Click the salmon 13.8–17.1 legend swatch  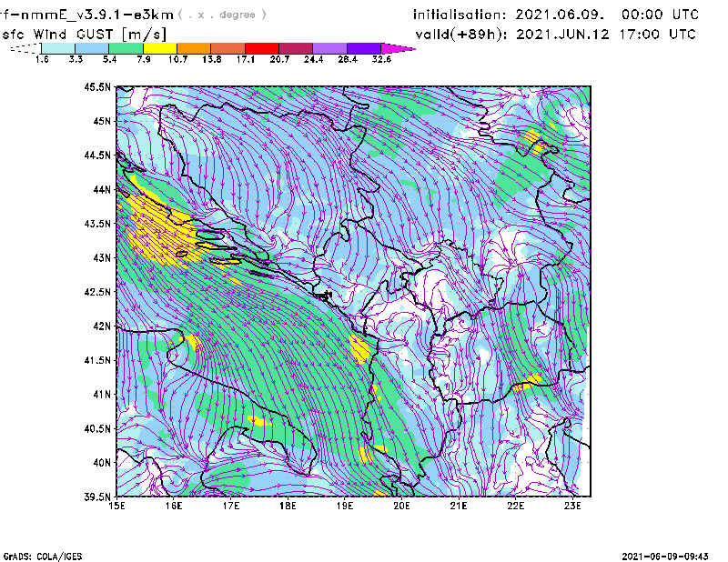(228, 48)
